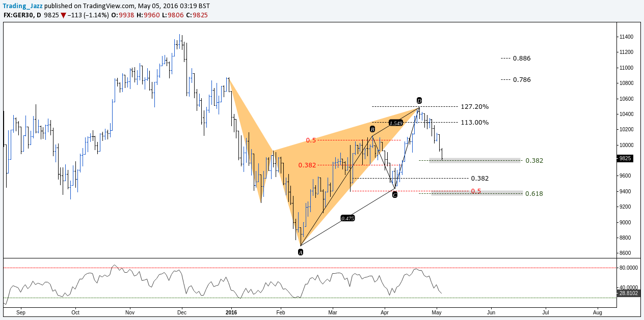
Task: Select the 1.549 ratio label
Action: tap(396, 123)
